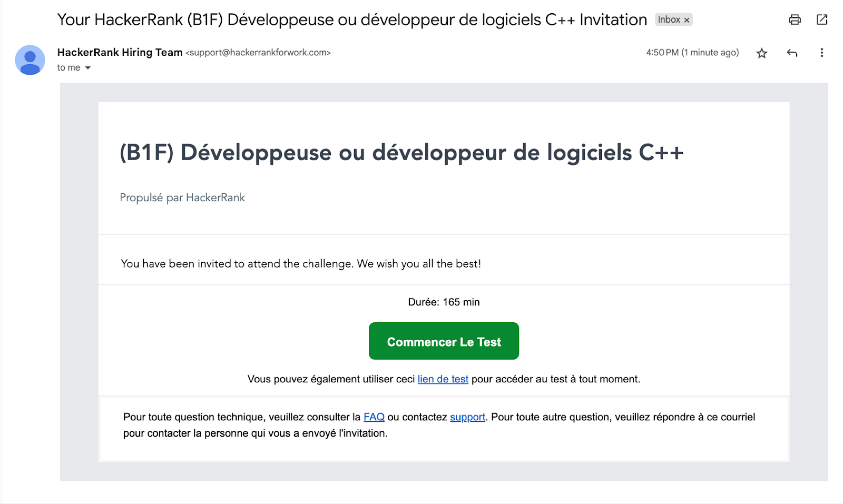Star this HackerRank email
This screenshot has width=843, height=504.
pyautogui.click(x=761, y=53)
